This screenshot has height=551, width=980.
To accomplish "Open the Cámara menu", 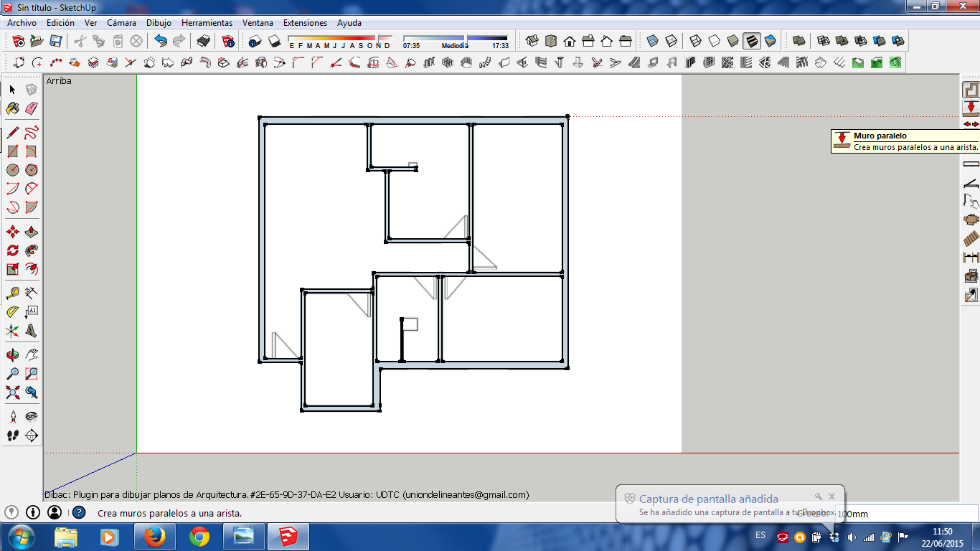I will (x=121, y=23).
